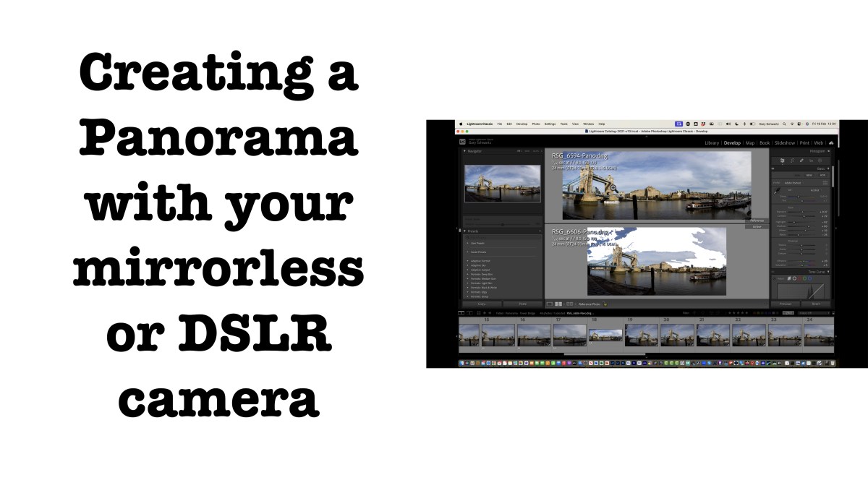Select the Red Eye Correction tool
Image resolution: width=868 pixels, height=488 pixels.
[801, 160]
